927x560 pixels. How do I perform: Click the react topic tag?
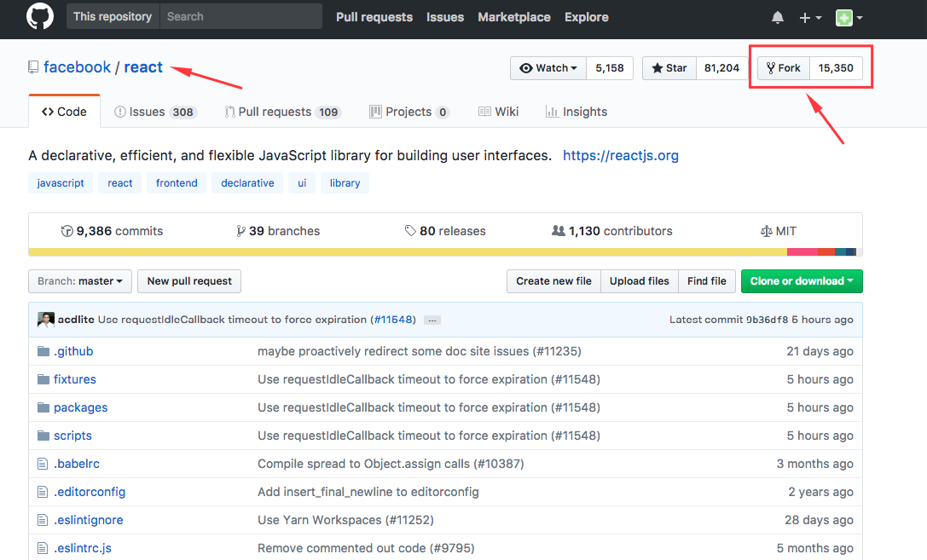(x=120, y=183)
